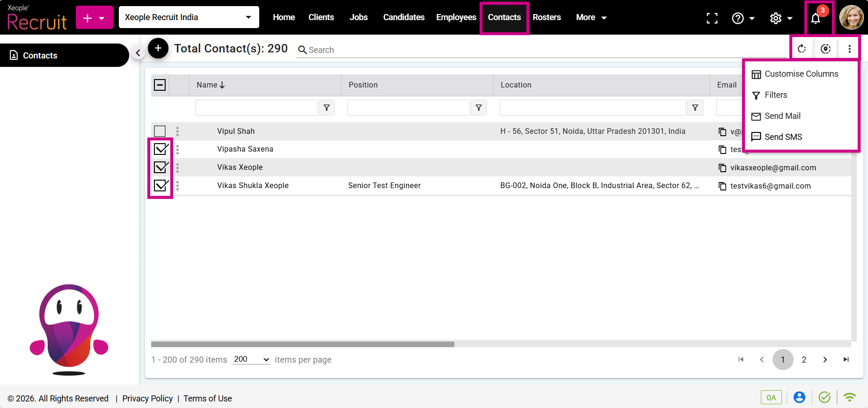868x408 pixels.
Task: Go to page 2 of contacts
Action: point(804,359)
